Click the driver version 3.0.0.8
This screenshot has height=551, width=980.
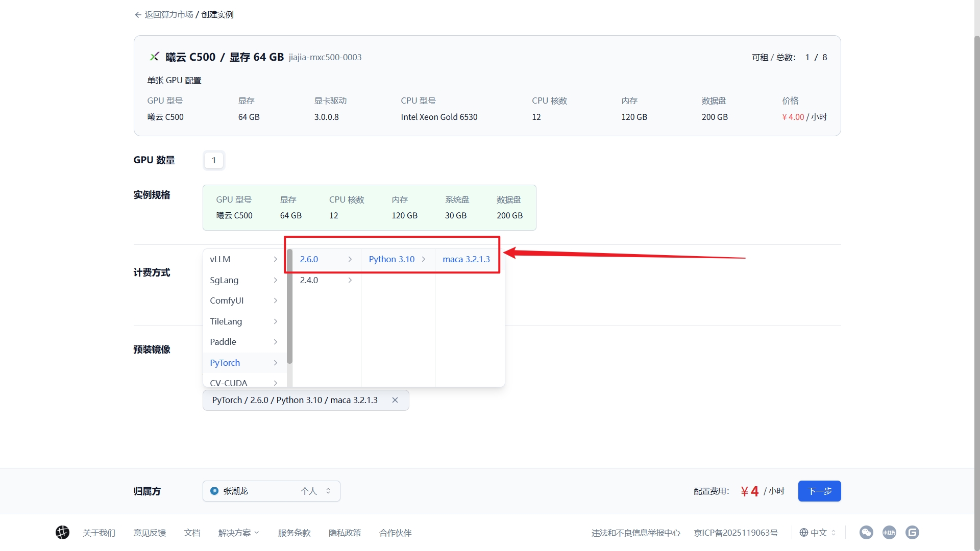(x=326, y=117)
